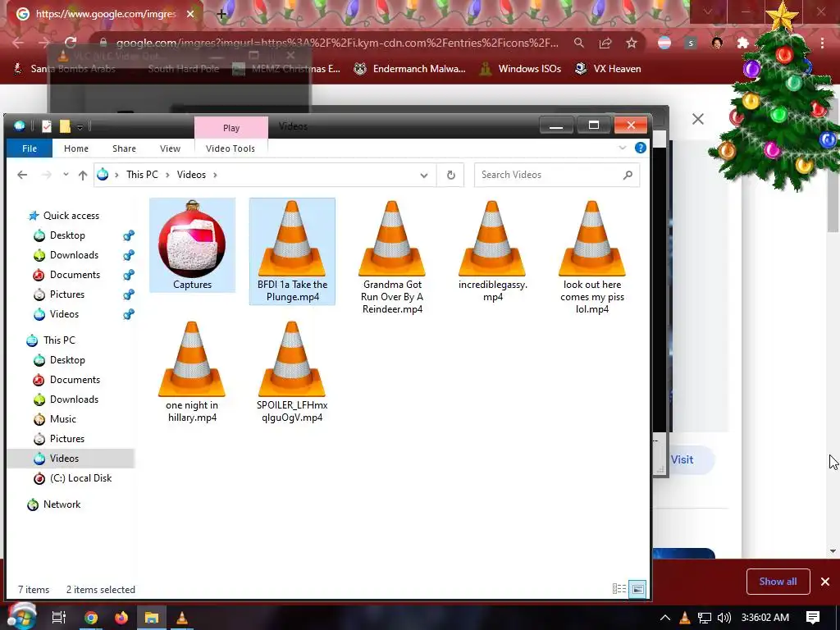
Task: Open Customize Quick Access Toolbar dropdown
Action: [80, 126]
